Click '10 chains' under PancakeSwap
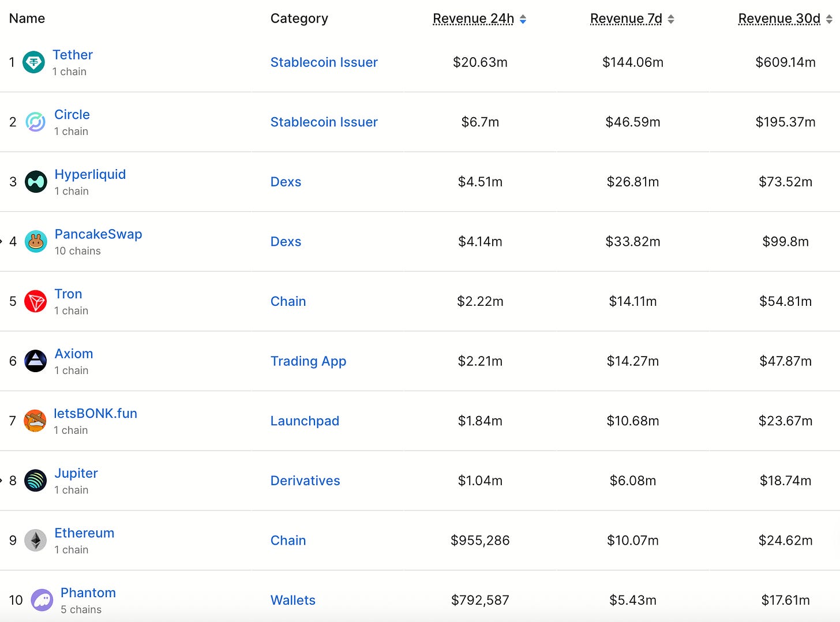Viewport: 840px width, 622px height. 78,251
